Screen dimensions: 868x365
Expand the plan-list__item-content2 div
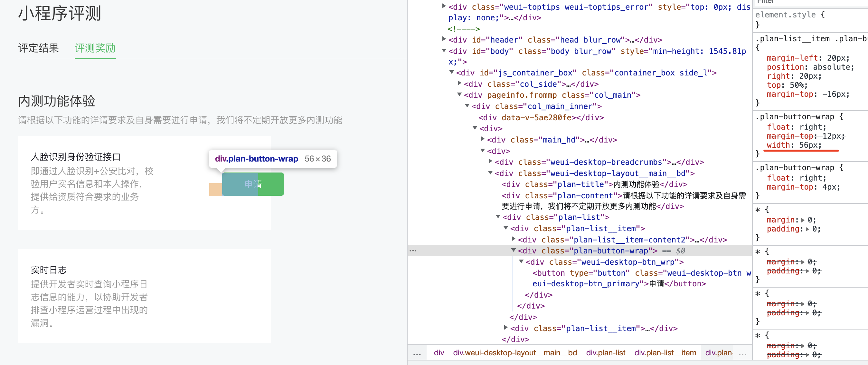514,239
